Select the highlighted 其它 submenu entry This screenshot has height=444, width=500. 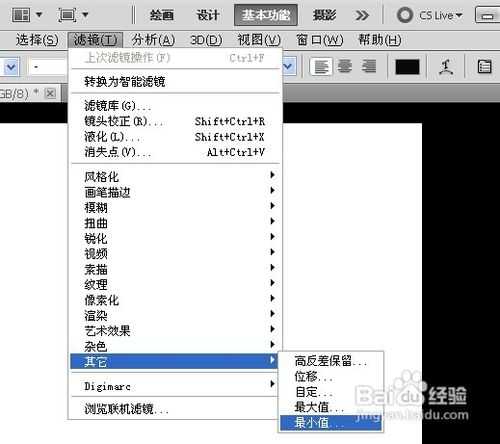pyautogui.click(x=174, y=361)
